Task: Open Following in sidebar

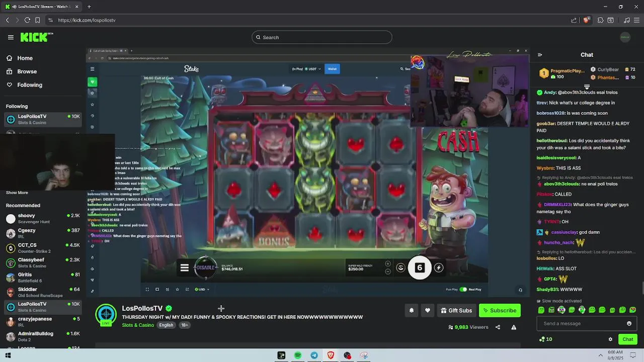Action: [x=24, y=85]
